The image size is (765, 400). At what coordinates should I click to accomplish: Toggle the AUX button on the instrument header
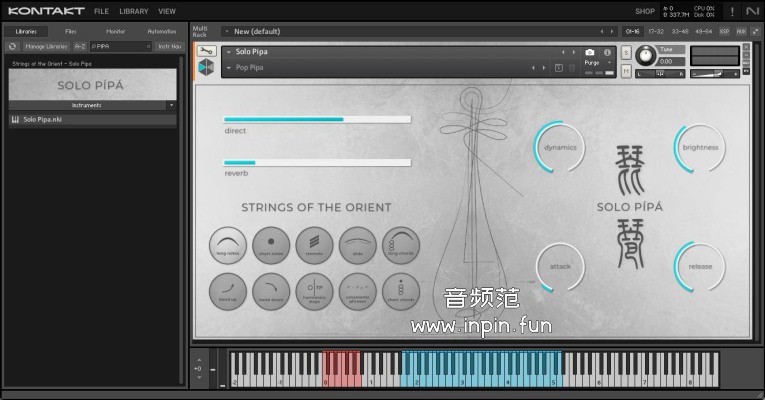pos(746,63)
